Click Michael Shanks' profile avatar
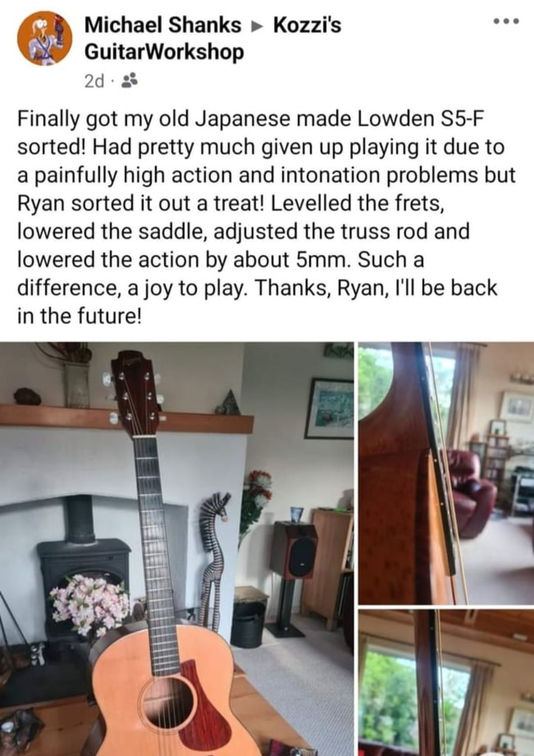Screen dimensions: 534x756 [44, 38]
